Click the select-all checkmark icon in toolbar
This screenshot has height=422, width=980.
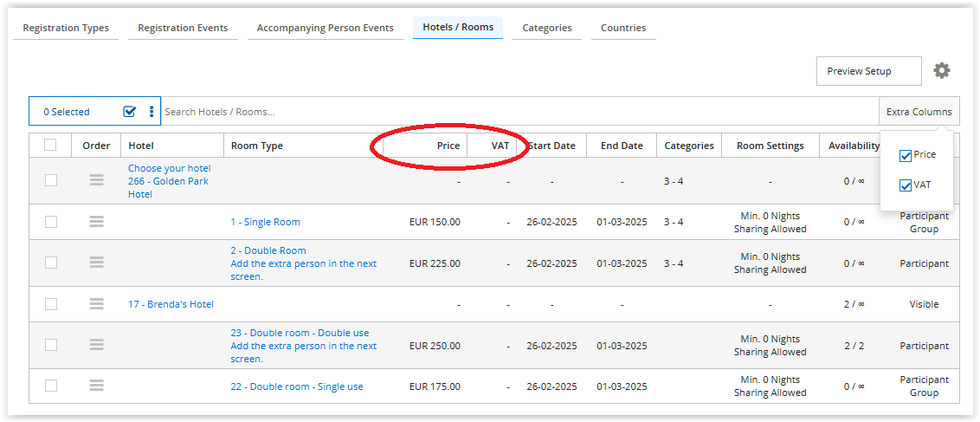(x=130, y=111)
